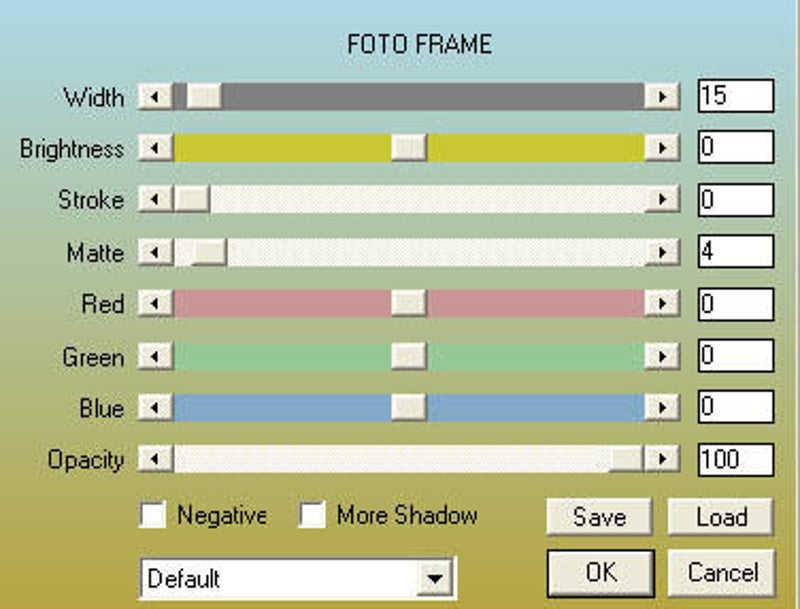Screen dimensions: 800x609
Task: Click the Opacity slider handle
Action: click(x=626, y=460)
